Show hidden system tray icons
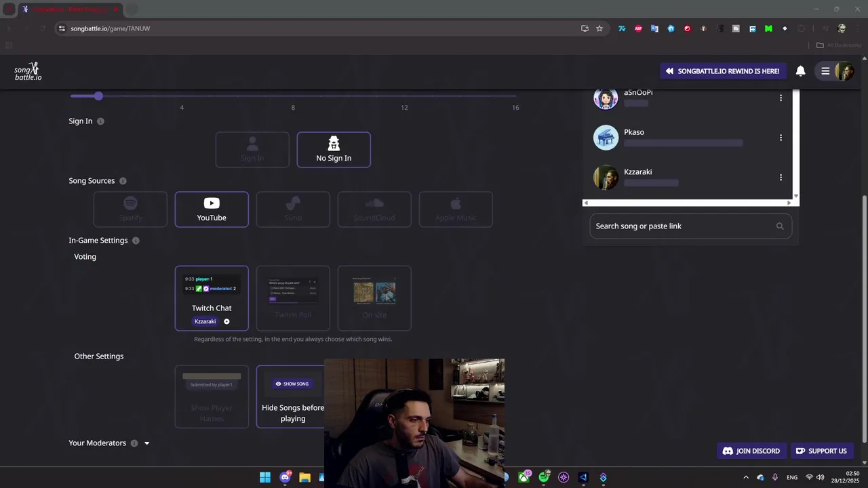The height and width of the screenshot is (488, 868). point(746,477)
